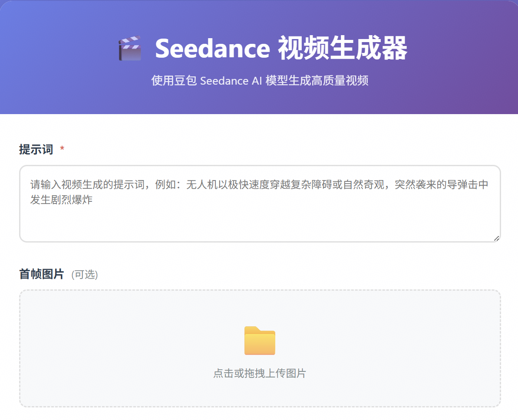
Task: Click the 首帧图片 field label
Action: pyautogui.click(x=42, y=274)
